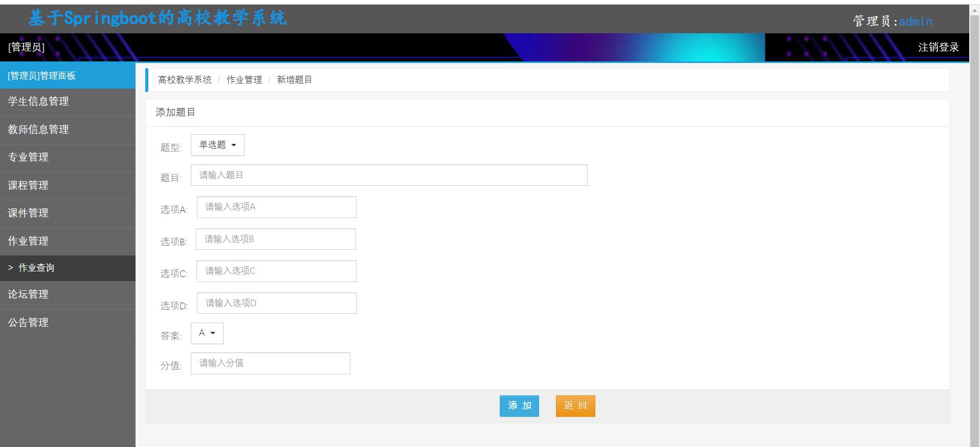This screenshot has height=447, width=980.
Task: Click 注销登录 to log out
Action: (x=938, y=47)
